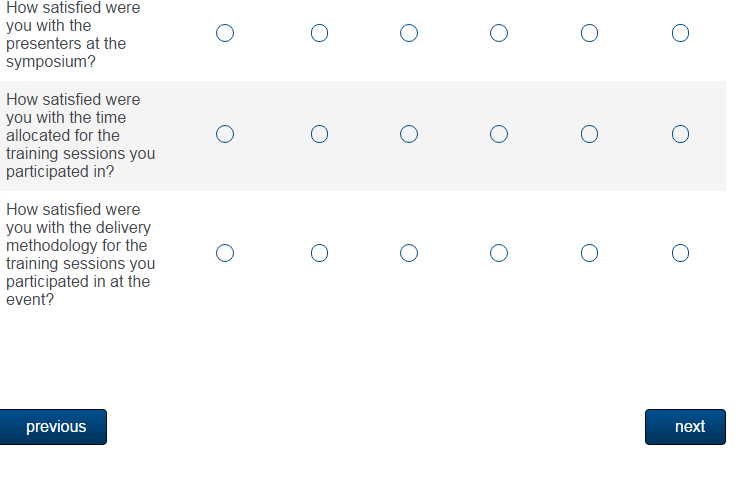Screen dimensions: 736x490
Task: Pick third radio for time allocated question
Action: [x=409, y=134]
